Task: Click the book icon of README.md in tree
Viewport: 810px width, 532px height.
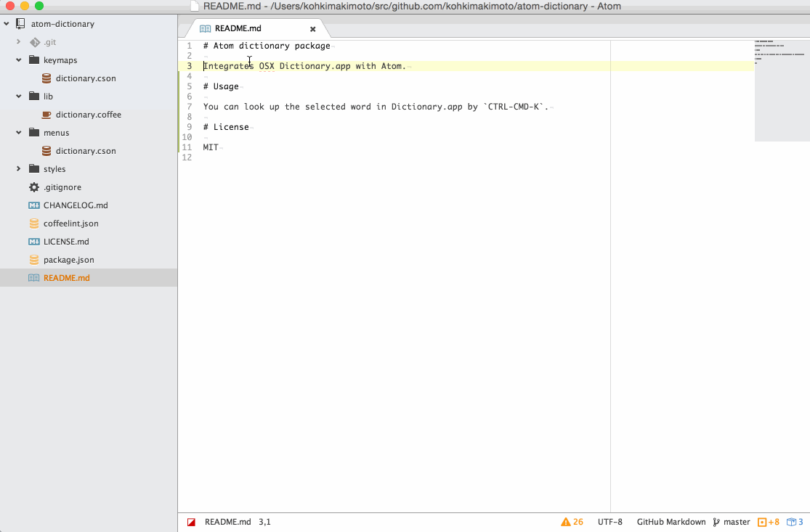Action: pos(34,277)
